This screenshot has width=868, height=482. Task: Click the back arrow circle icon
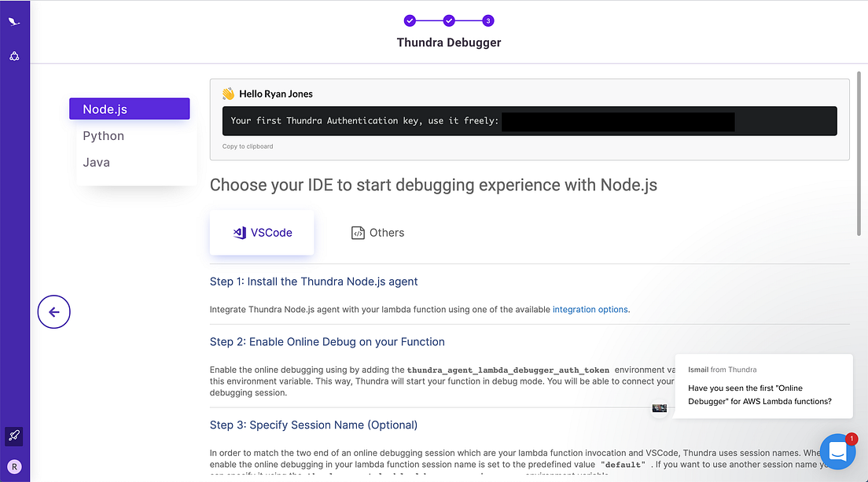[53, 311]
